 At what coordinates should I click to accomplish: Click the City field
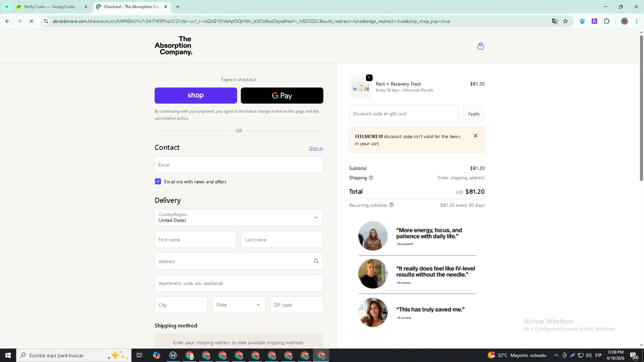pos(181,305)
